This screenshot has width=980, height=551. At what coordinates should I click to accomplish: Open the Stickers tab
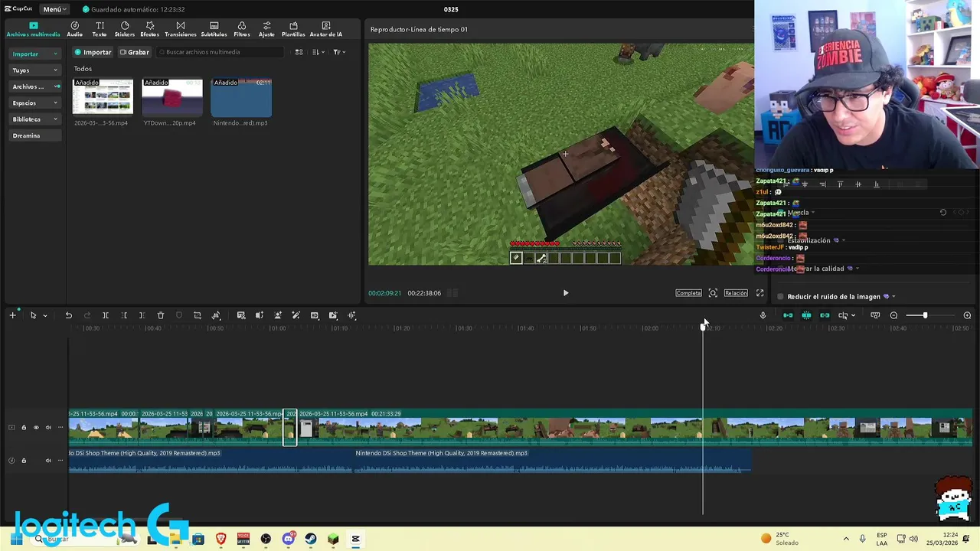[125, 29]
